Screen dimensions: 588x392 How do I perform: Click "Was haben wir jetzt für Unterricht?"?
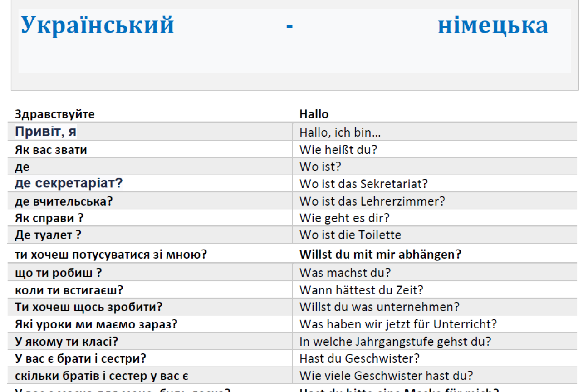[398, 324]
